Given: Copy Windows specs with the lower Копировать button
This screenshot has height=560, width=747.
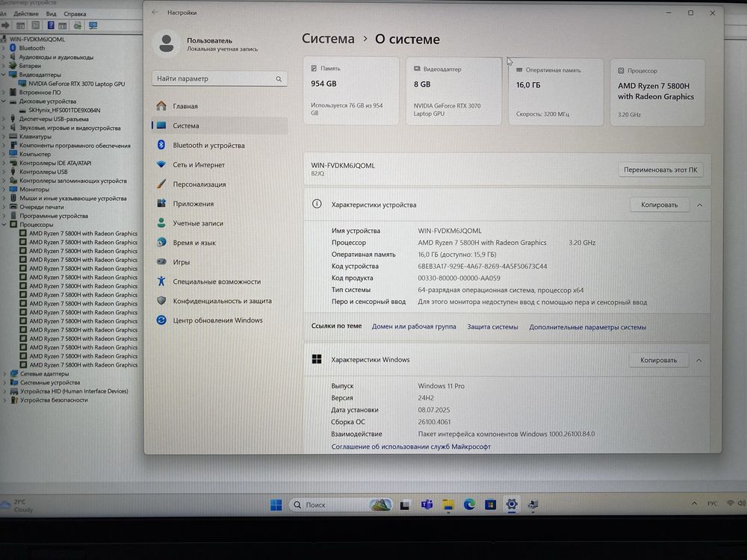Looking at the screenshot, I should coord(658,360).
